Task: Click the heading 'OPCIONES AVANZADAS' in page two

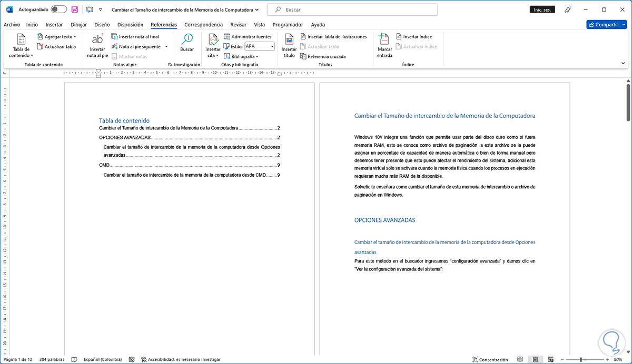Action: point(385,220)
